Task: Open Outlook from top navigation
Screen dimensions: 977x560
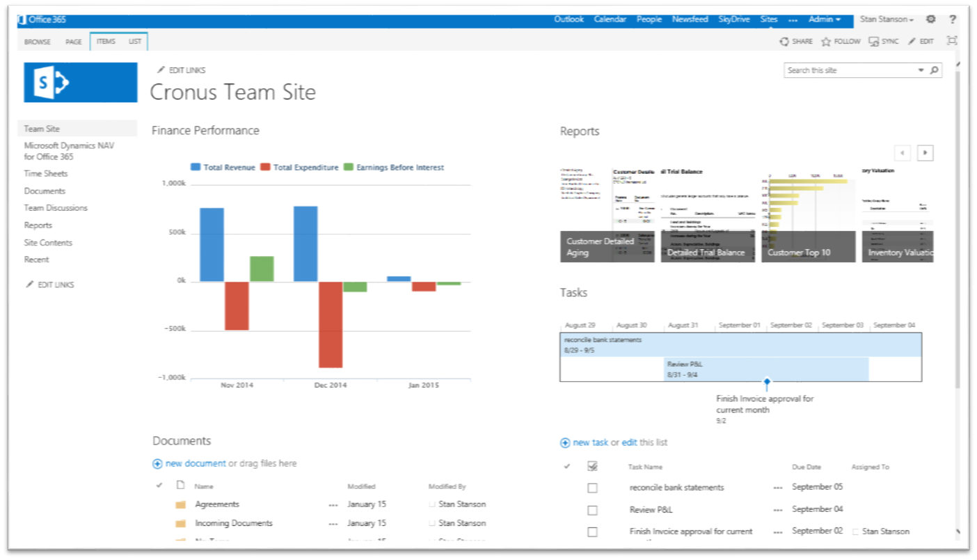Action: (569, 19)
